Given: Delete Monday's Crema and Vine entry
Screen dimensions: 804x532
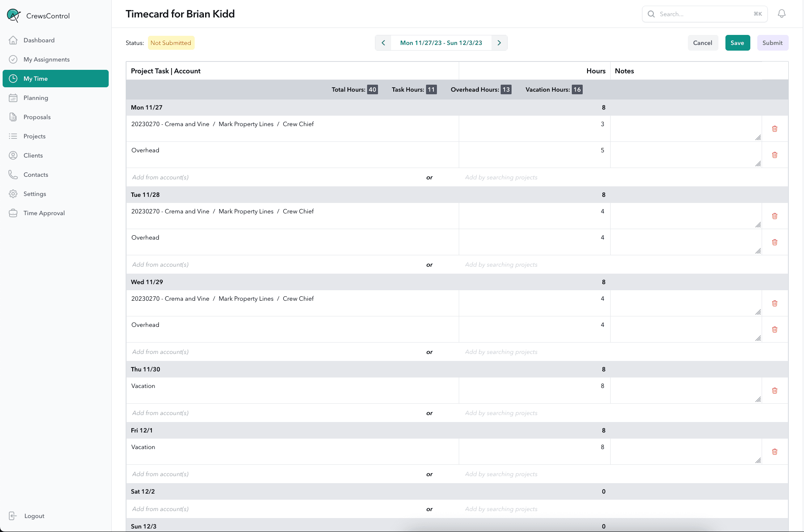Looking at the screenshot, I should click(x=774, y=129).
